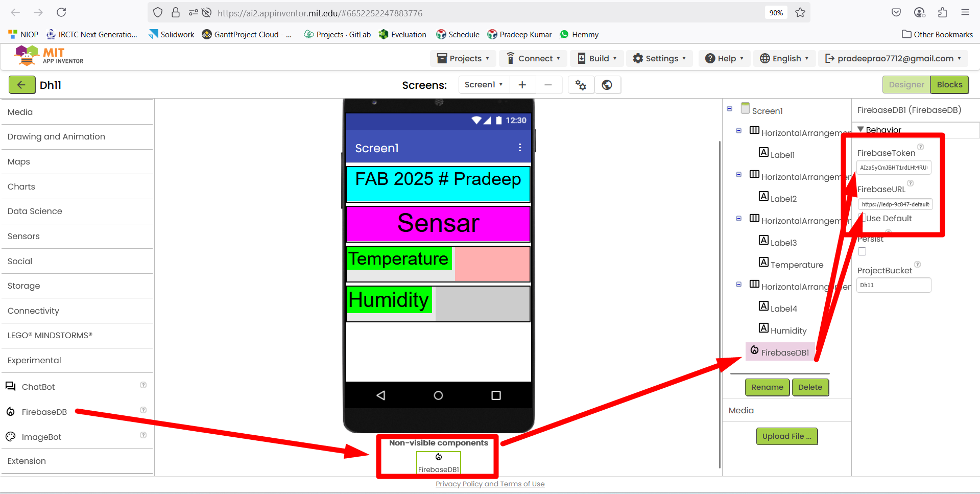Viewport: 980px width, 494px height.
Task: Click the site lock icon in address bar
Action: [x=176, y=13]
